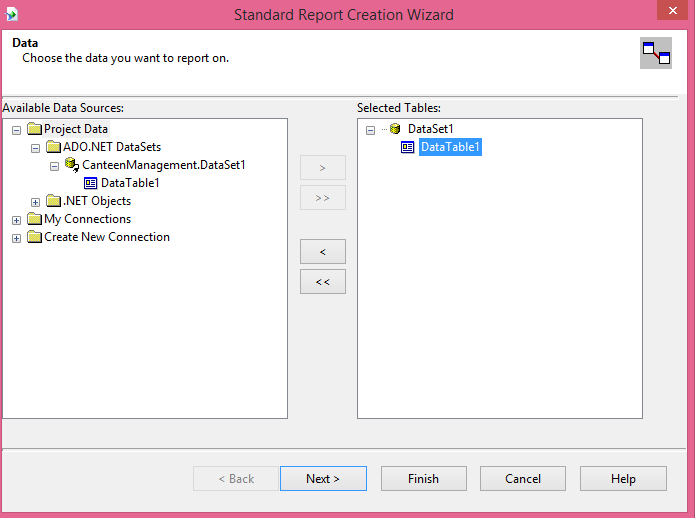Collapse DataSet1 in Selected Tables

[370, 130]
